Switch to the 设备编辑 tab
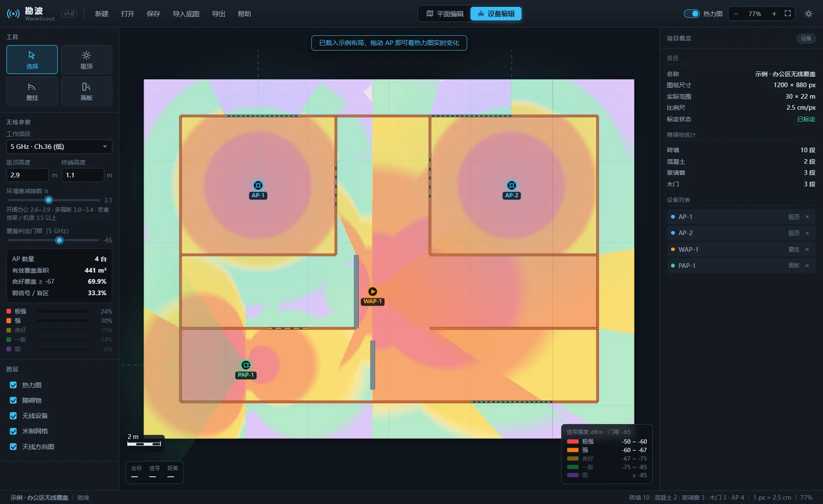The width and height of the screenshot is (823, 504). (x=496, y=14)
